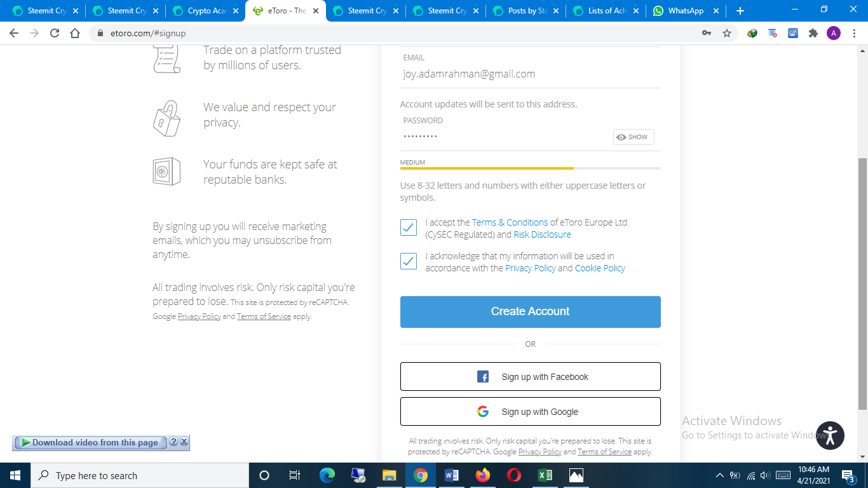This screenshot has width=868, height=488.
Task: Select the eToro tab
Action: [285, 11]
